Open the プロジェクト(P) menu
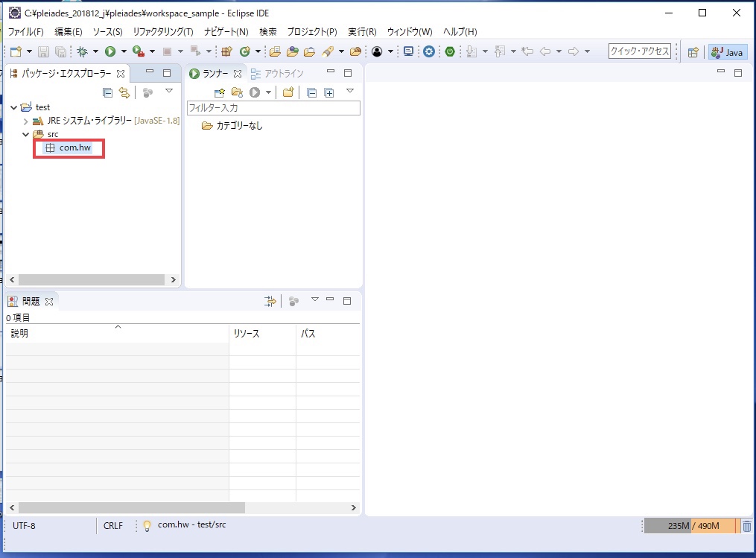Viewport: 756px width, 558px height. [312, 32]
